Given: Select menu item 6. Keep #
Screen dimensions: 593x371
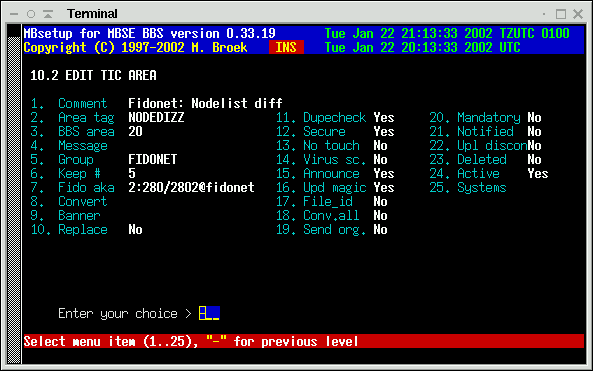Looking at the screenshot, I should tap(65, 174).
